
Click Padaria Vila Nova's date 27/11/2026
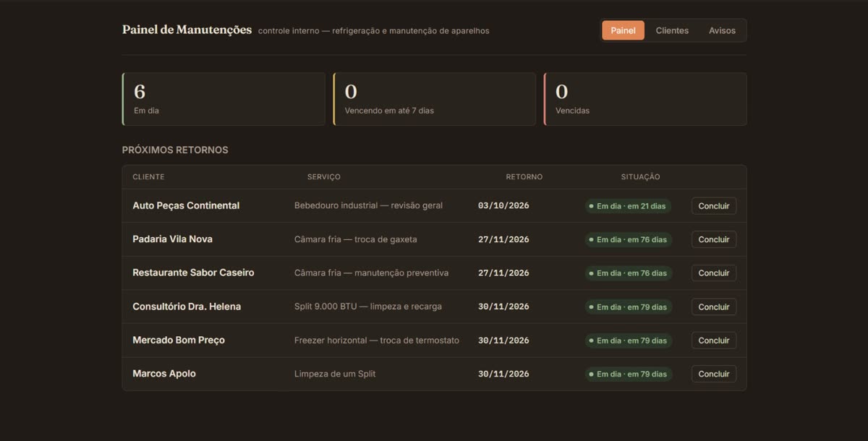tap(503, 239)
